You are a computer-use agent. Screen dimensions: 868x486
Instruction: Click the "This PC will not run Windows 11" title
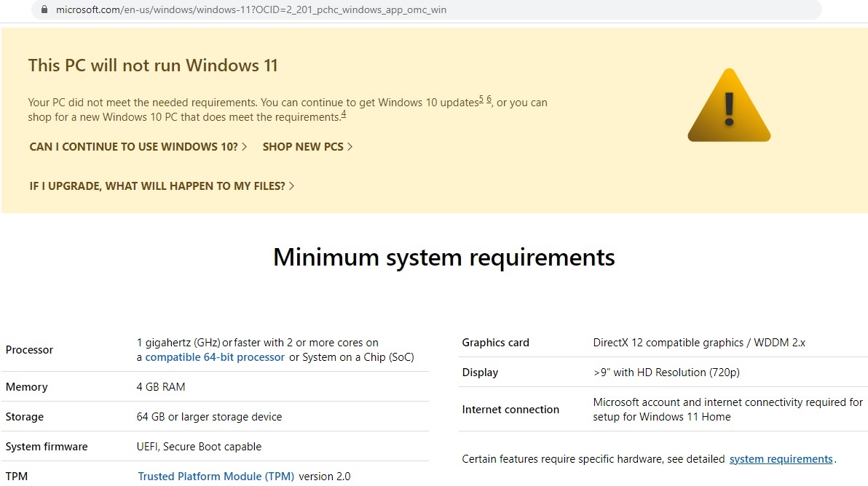tap(153, 65)
